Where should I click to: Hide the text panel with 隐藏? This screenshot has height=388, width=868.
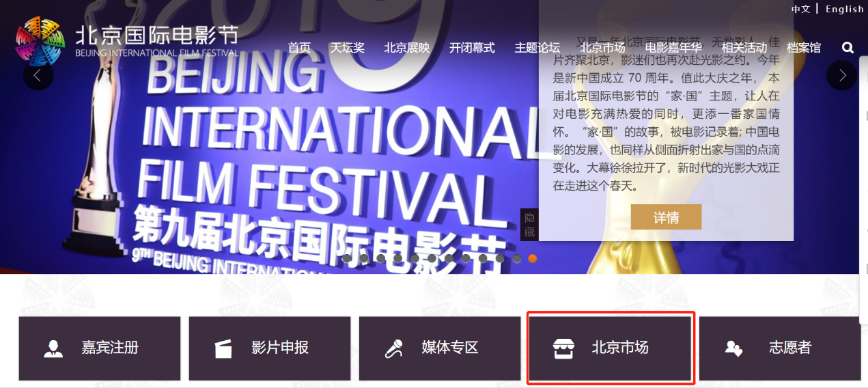pos(529,225)
